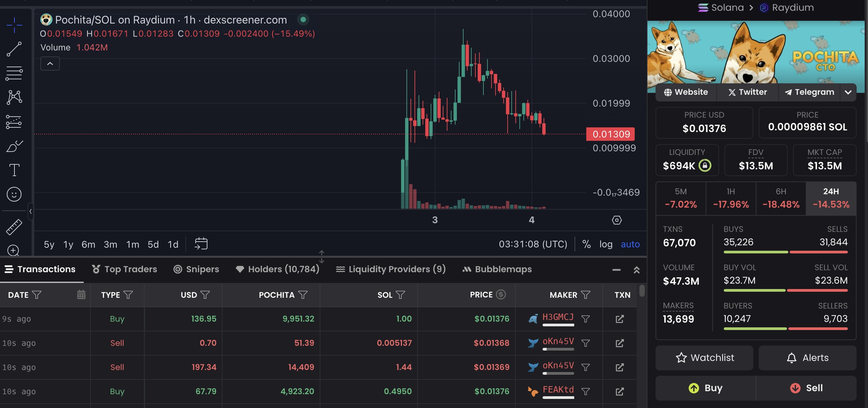Image resolution: width=868 pixels, height=408 pixels.
Task: Select the pattern drawing tool
Action: click(x=14, y=97)
